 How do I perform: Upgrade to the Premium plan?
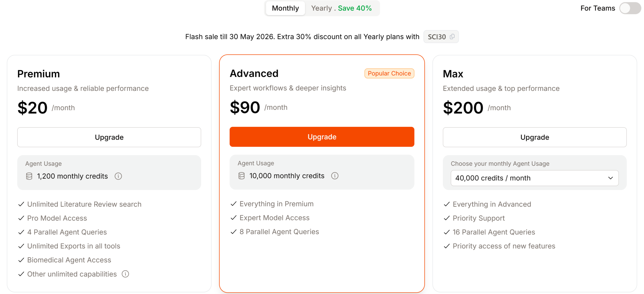click(109, 137)
